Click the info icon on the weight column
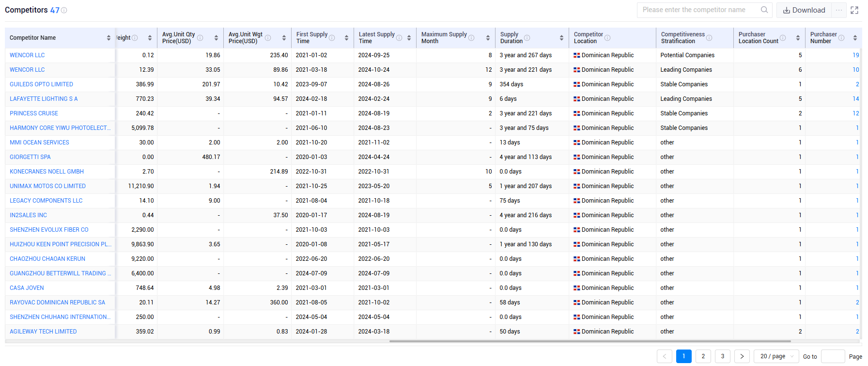 coord(135,38)
